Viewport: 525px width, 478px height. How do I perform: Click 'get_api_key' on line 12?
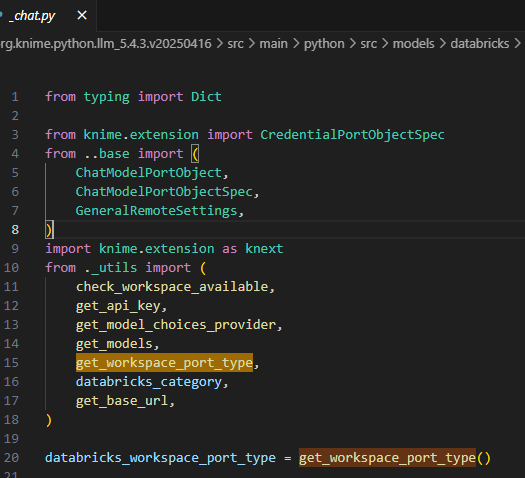[118, 306]
